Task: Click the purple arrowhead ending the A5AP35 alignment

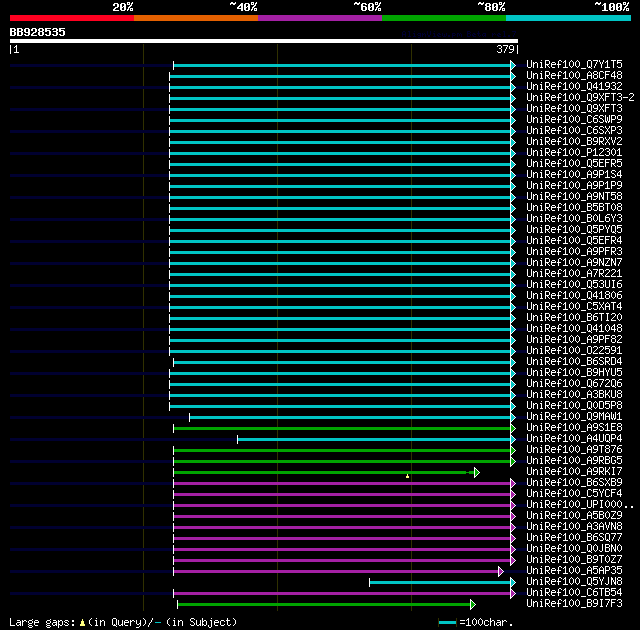Action: tap(500, 571)
